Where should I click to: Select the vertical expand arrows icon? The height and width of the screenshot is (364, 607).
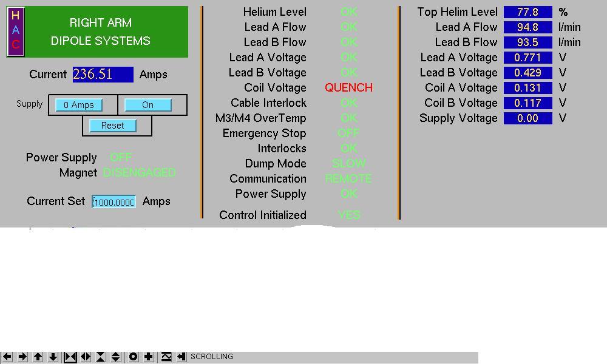point(116,357)
